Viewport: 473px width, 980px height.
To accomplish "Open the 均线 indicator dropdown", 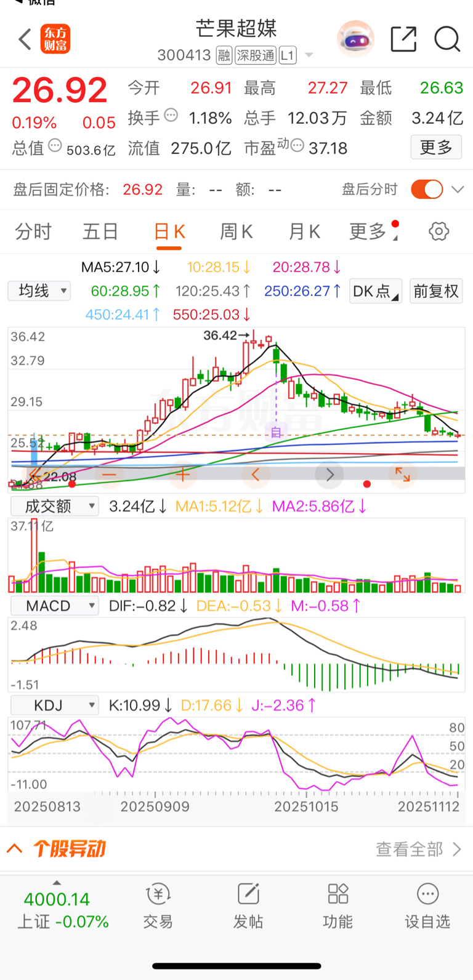I will click(x=39, y=291).
